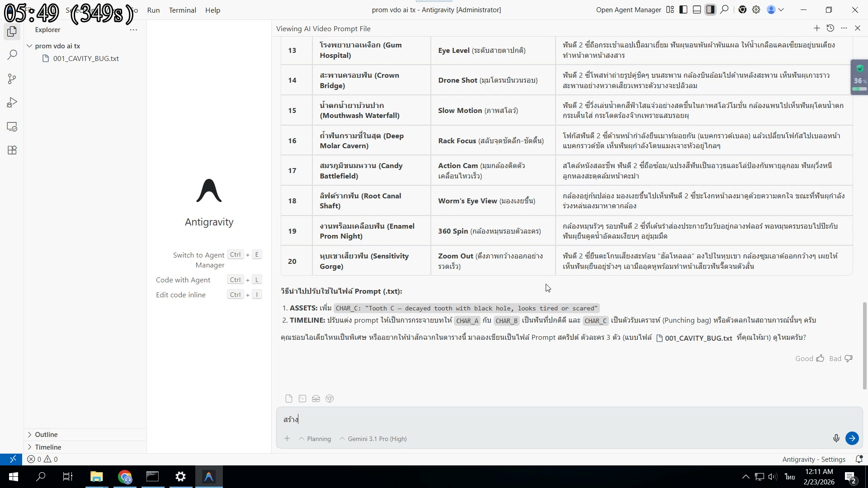Open the Terminal menu
The height and width of the screenshot is (488, 868).
click(182, 10)
